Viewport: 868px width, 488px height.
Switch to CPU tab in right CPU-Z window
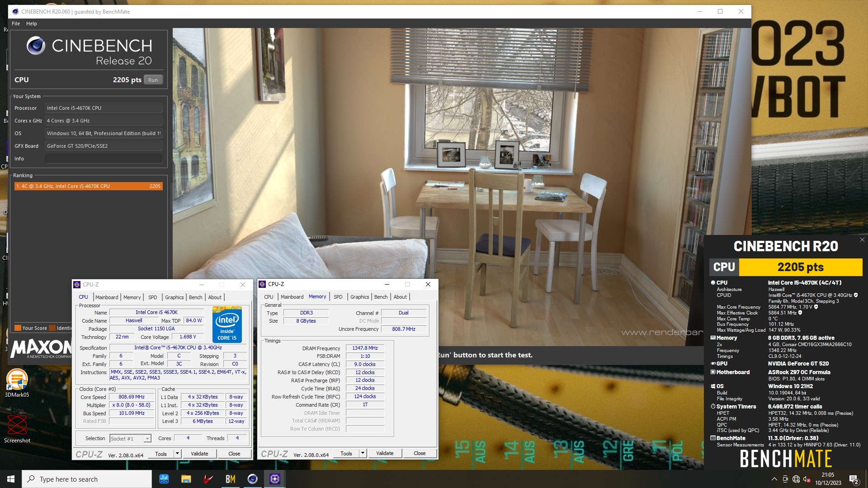pyautogui.click(x=269, y=297)
